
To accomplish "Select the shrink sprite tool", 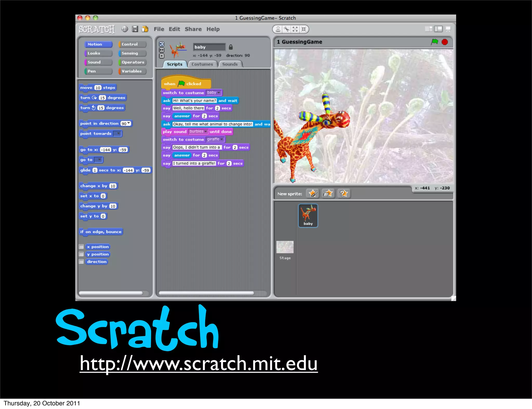I will click(x=304, y=29).
